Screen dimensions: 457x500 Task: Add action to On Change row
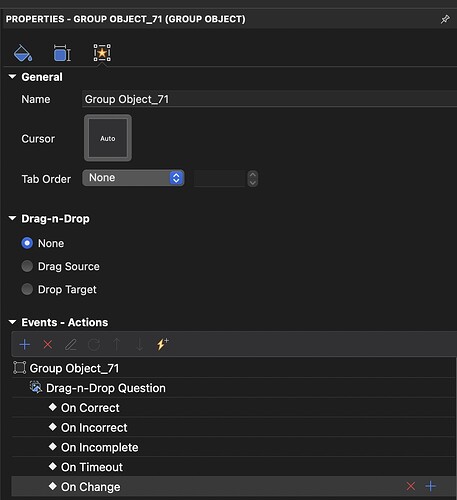tap(431, 486)
